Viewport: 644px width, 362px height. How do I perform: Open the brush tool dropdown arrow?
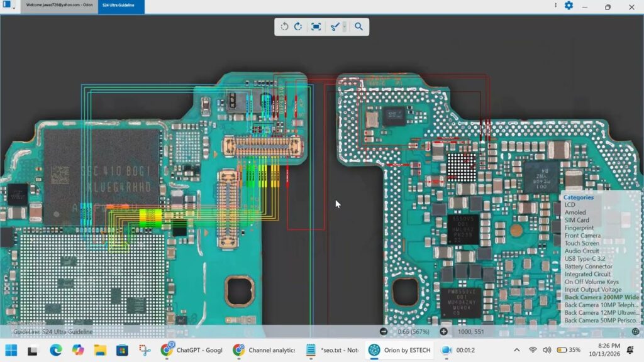(x=344, y=26)
